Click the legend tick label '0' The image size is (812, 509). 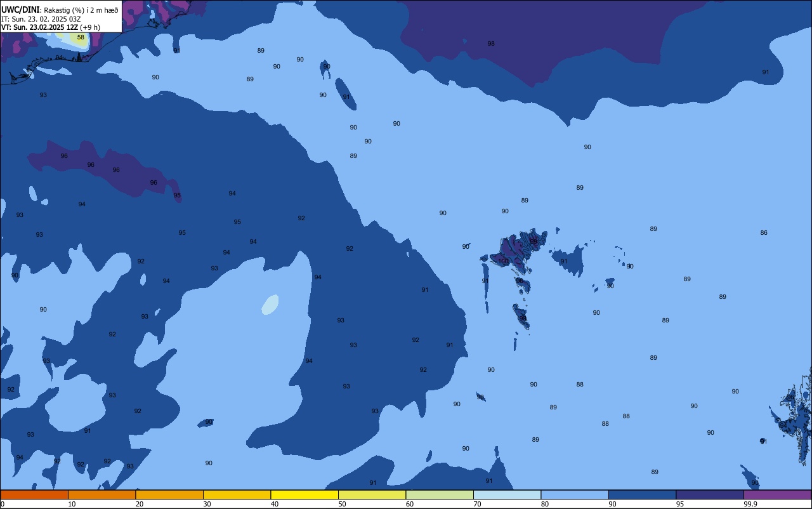click(3, 504)
